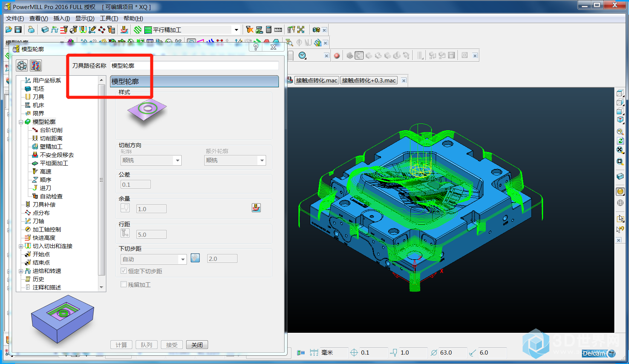The image size is (629, 364).
Task: Open the 插入(I) menu
Action: 62,18
